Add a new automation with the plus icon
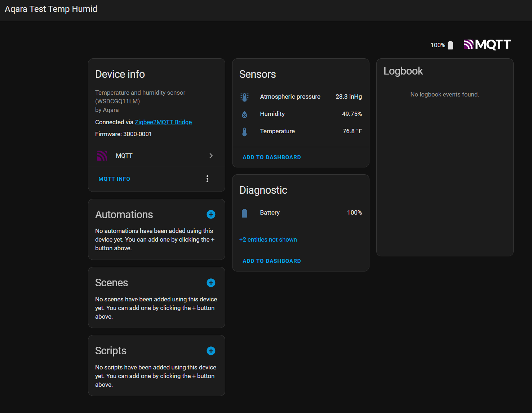This screenshot has width=532, height=413. (x=211, y=215)
